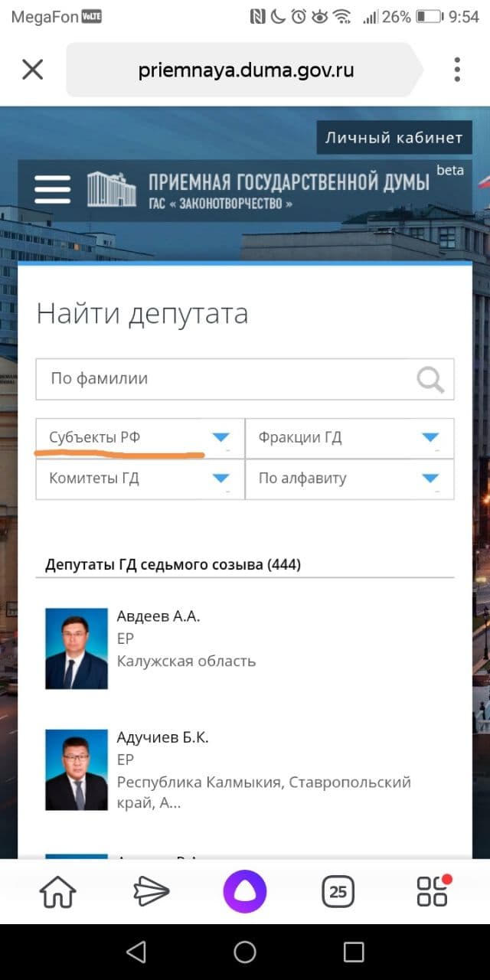Tap the Найти депутата heading

click(142, 314)
